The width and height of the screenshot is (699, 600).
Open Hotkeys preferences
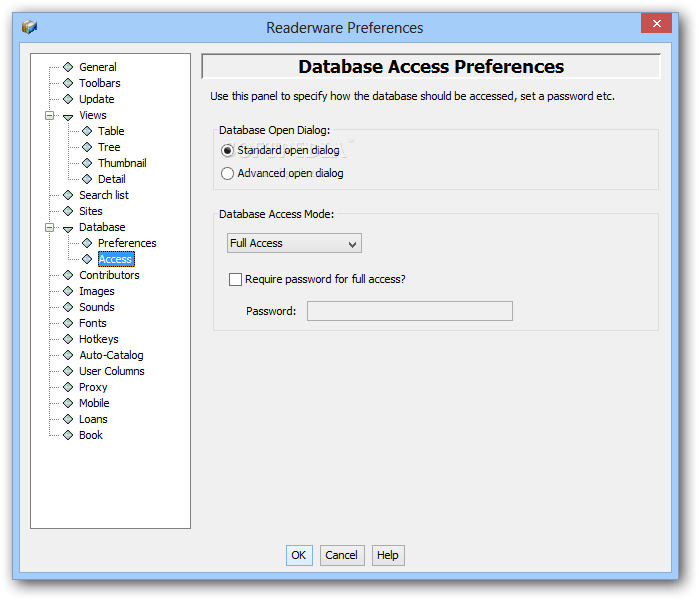coord(99,339)
